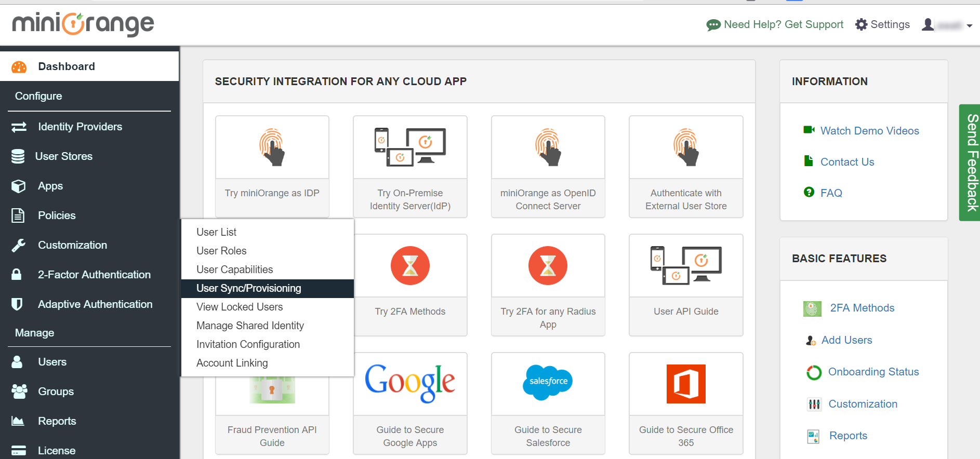Click the Apps cube icon in sidebar
Image resolution: width=980 pixels, height=459 pixels.
pos(19,186)
